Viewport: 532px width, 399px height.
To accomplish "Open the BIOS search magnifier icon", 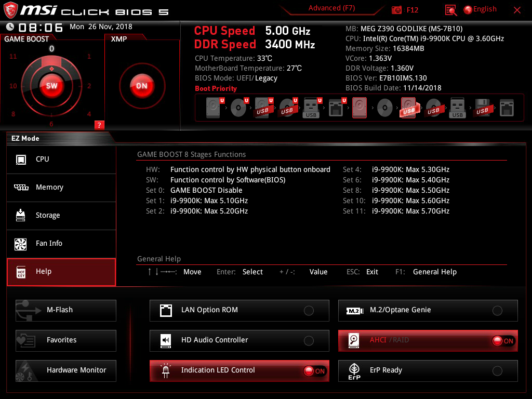I will tap(450, 10).
